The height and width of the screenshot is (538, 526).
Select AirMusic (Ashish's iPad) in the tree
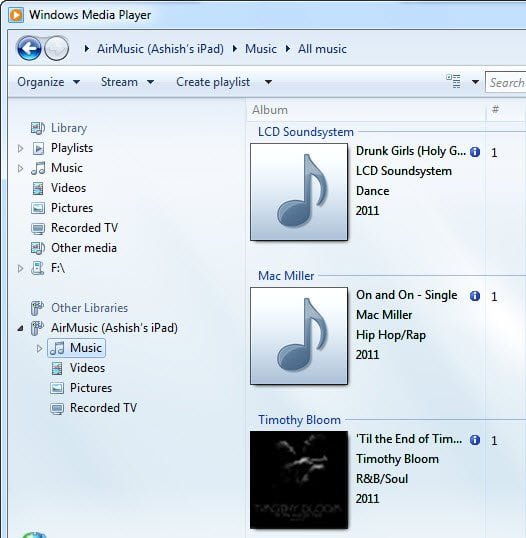[114, 328]
